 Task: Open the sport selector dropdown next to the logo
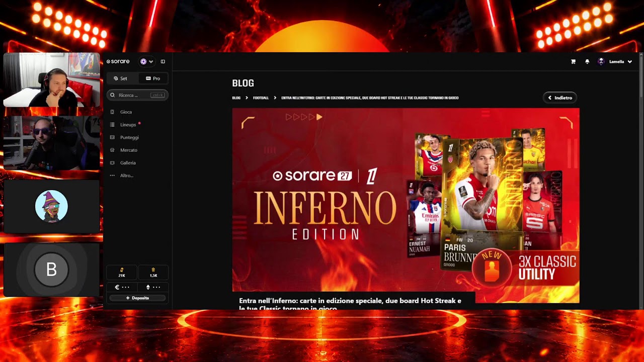146,61
